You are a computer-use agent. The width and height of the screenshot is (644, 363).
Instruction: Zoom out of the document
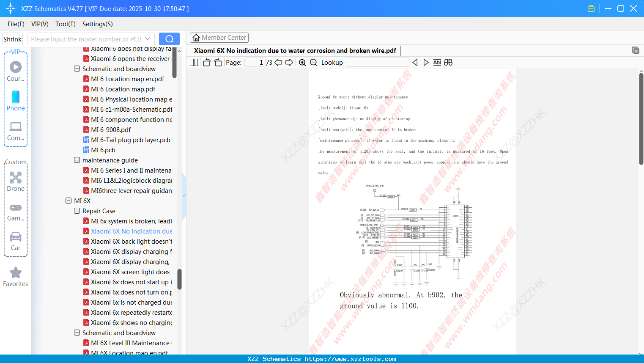click(314, 63)
